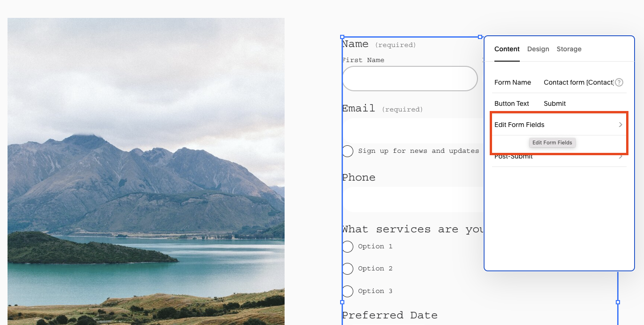Open the help icon beside Form Name

pos(619,82)
